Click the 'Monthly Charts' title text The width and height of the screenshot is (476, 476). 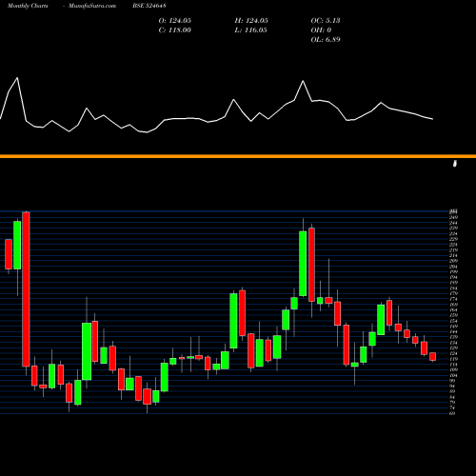[28, 6]
